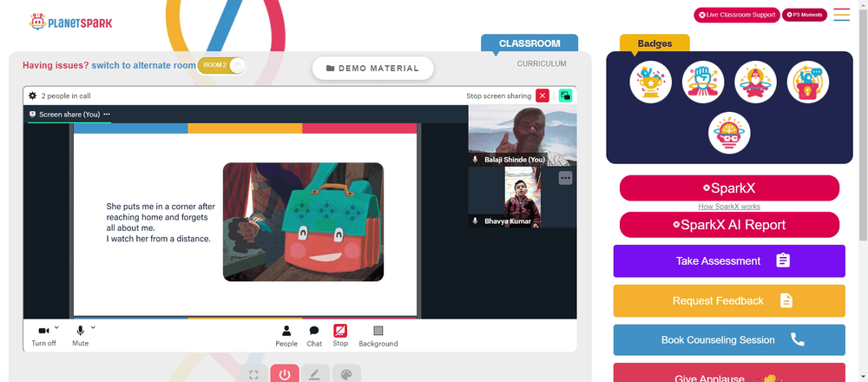Toggle the ROOM 2 alternate room switch

[222, 65]
